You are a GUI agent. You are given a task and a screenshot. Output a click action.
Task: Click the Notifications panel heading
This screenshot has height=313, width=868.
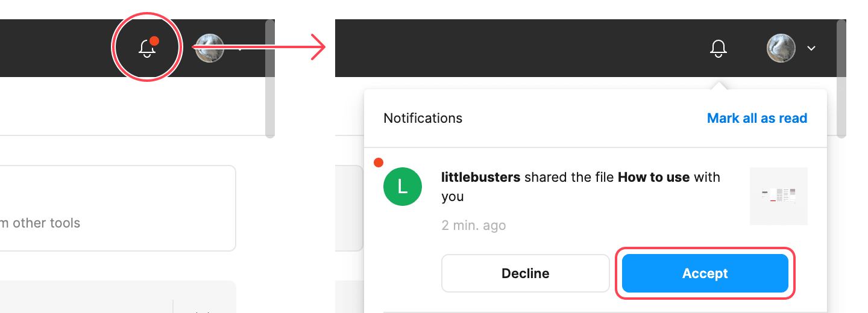(423, 118)
